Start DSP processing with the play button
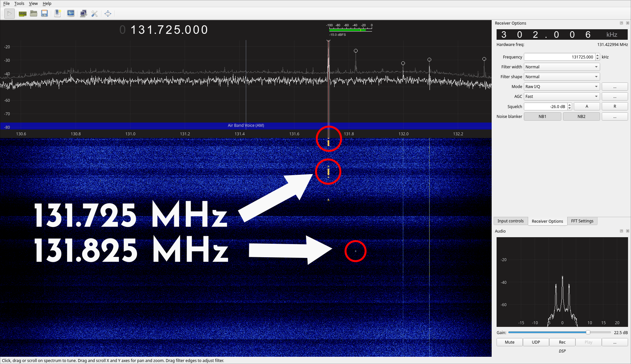This screenshot has height=364, width=631. (10, 13)
